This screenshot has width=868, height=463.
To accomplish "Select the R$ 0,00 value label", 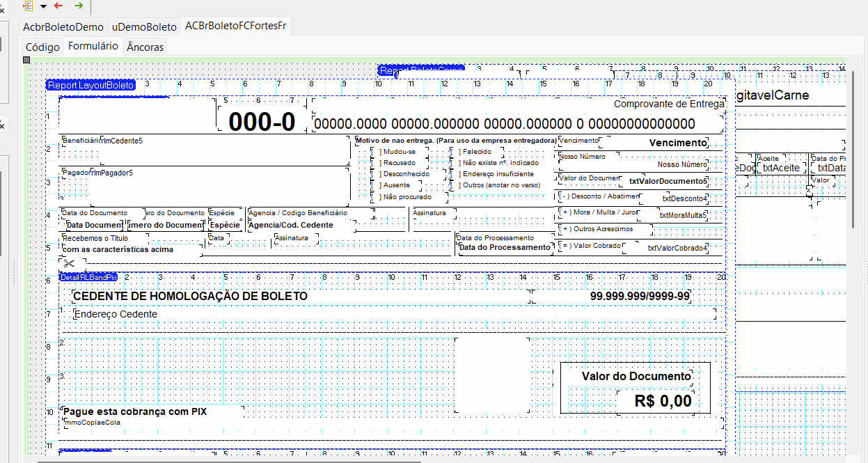I will pos(663,401).
